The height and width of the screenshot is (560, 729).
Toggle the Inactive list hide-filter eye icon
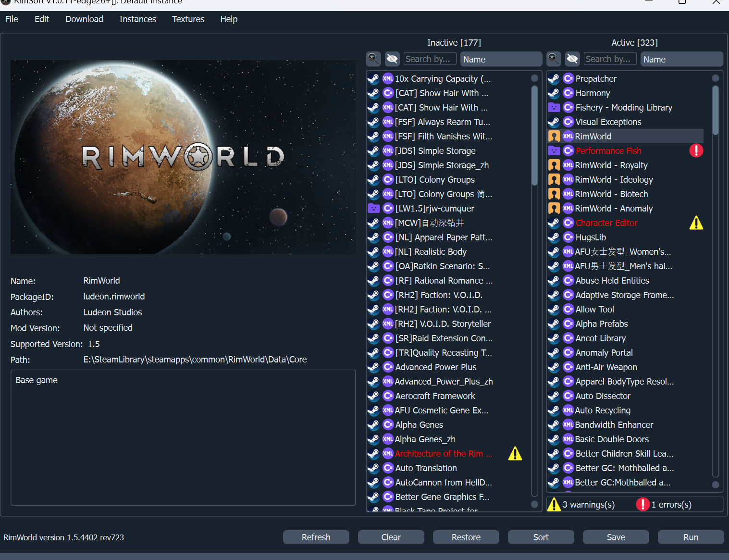click(x=392, y=59)
